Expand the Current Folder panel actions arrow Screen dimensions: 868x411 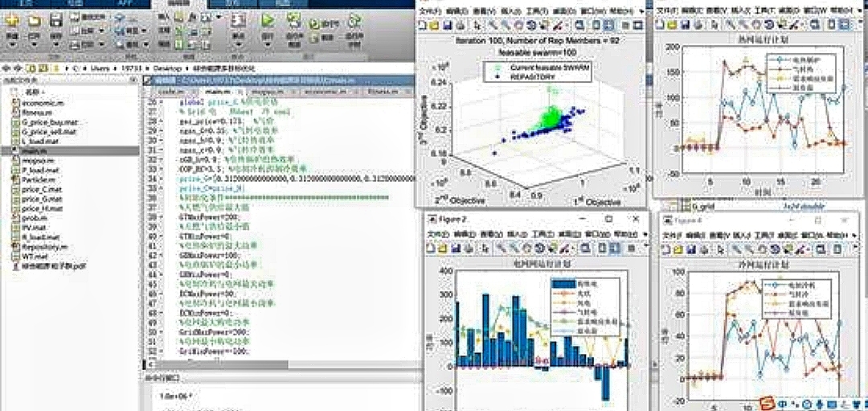tap(133, 80)
